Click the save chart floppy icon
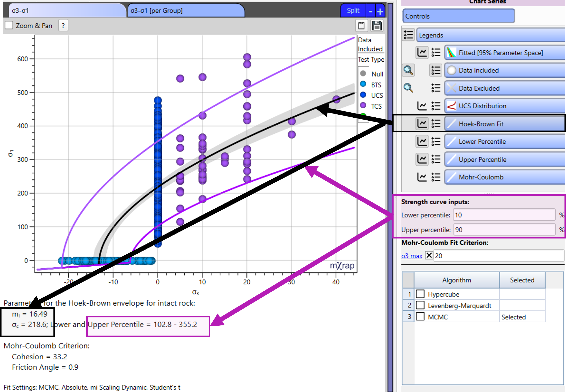The height and width of the screenshot is (392, 566). 377,26
